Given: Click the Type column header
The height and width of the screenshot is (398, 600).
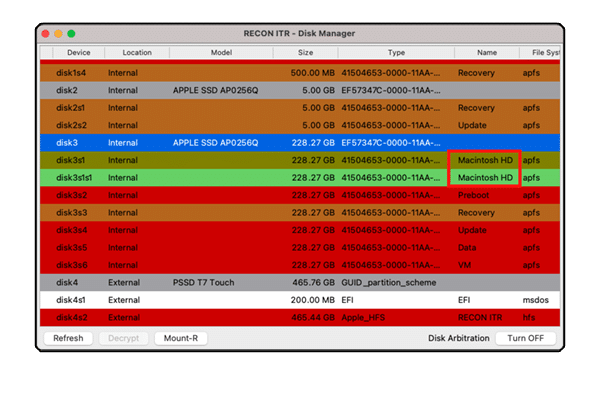Looking at the screenshot, I should (396, 52).
